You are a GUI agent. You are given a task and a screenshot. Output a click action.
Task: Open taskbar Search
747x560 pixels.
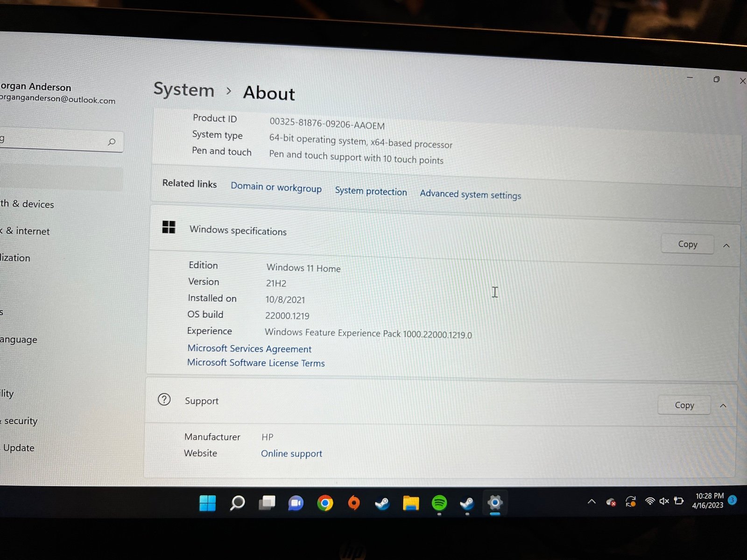tap(237, 503)
